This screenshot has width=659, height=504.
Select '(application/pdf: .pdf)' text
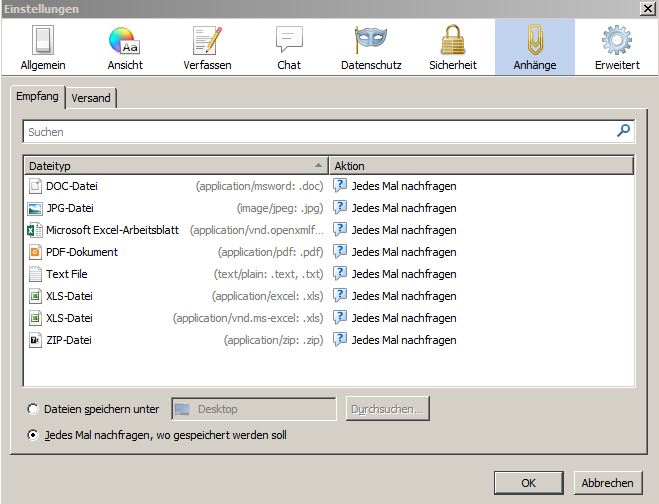(x=271, y=252)
